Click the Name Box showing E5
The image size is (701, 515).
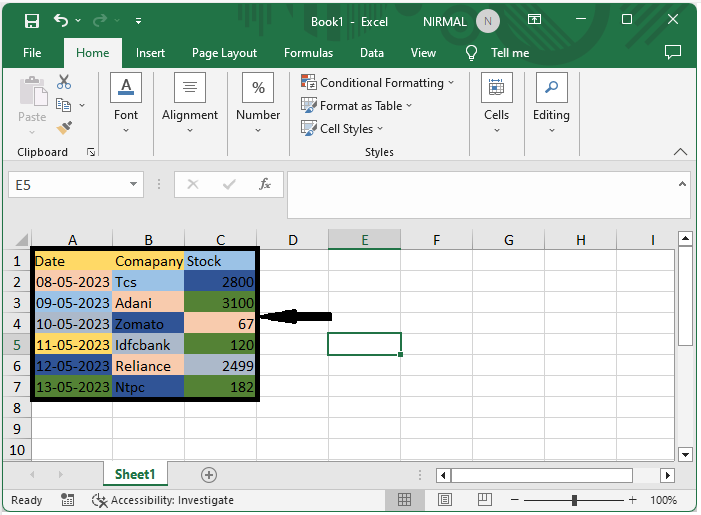67,185
